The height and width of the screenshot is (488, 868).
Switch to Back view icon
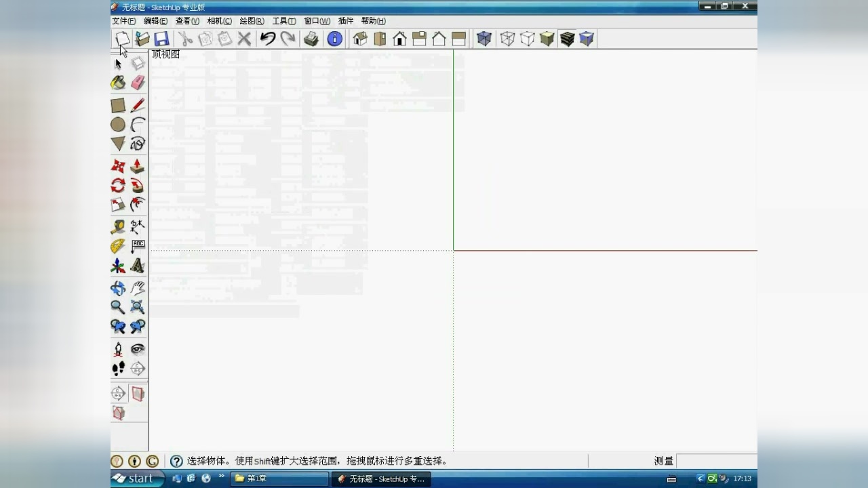(x=439, y=39)
